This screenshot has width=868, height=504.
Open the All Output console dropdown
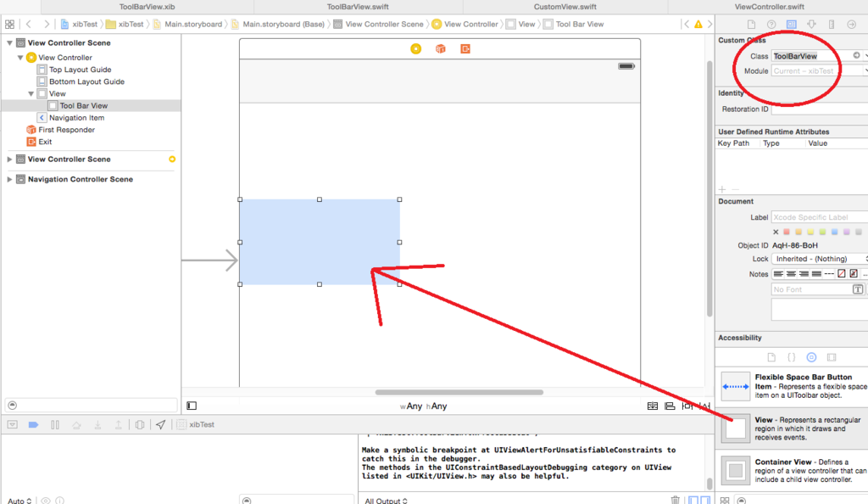click(386, 500)
